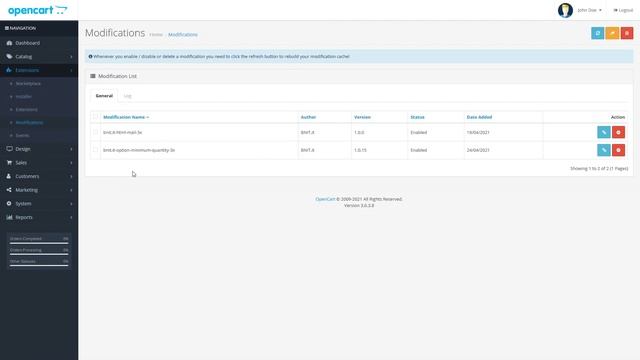
Task: Click the OpenCart footer link
Action: pos(325,199)
